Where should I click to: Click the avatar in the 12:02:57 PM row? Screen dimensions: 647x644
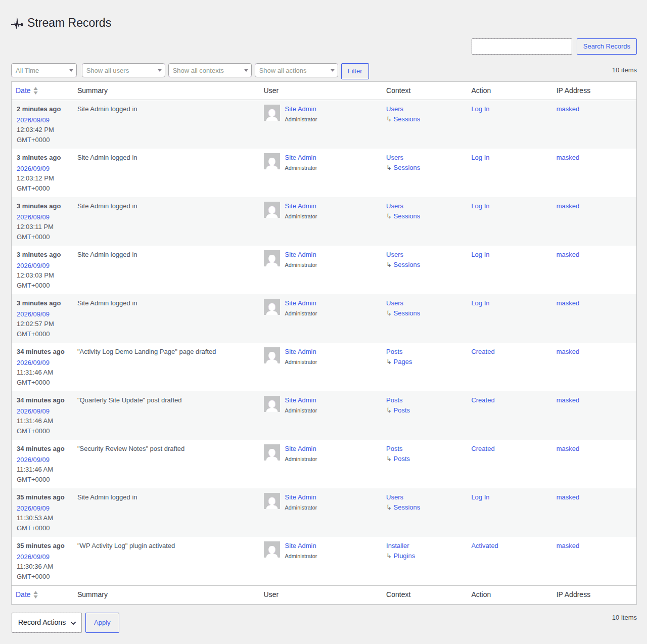(272, 307)
